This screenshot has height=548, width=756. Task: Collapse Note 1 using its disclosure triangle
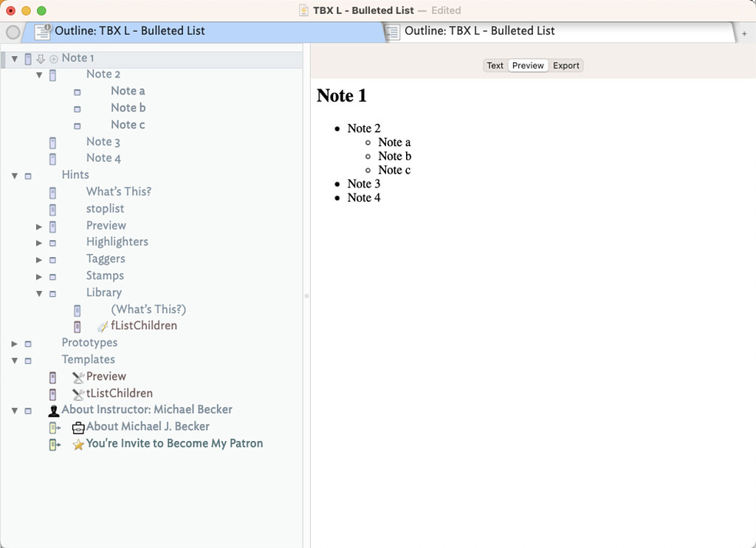coord(14,58)
